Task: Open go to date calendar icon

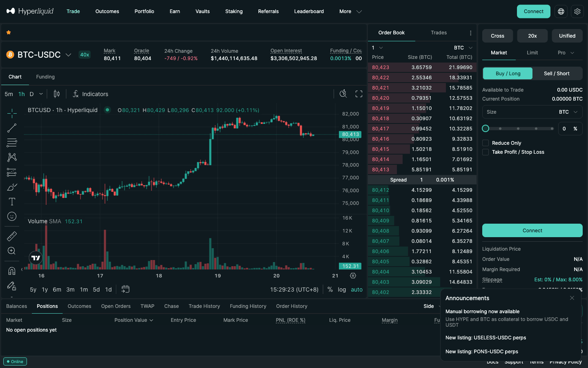Action: click(125, 289)
